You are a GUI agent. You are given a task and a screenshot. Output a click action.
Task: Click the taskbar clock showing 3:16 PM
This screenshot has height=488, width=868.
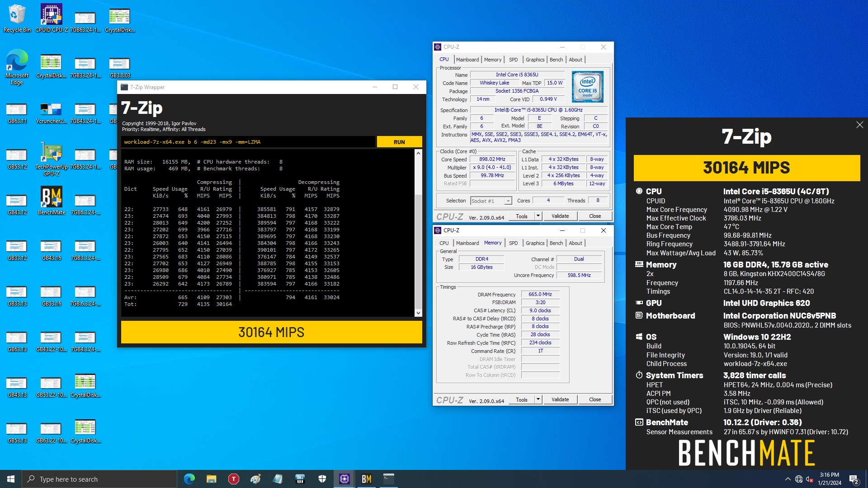pos(829,479)
